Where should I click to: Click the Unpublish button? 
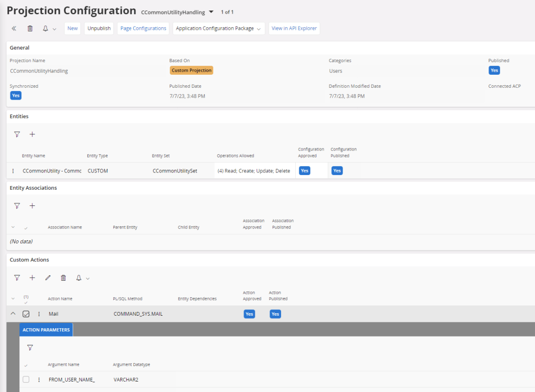(x=99, y=29)
